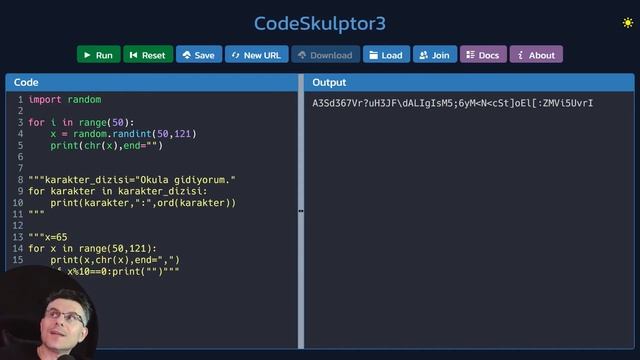Click the line with ord(karakter)
Screen dimensions: 640x360
[x=143, y=203]
